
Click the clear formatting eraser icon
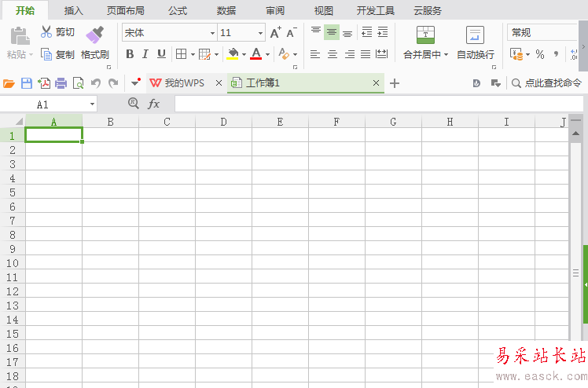pyautogui.click(x=284, y=54)
